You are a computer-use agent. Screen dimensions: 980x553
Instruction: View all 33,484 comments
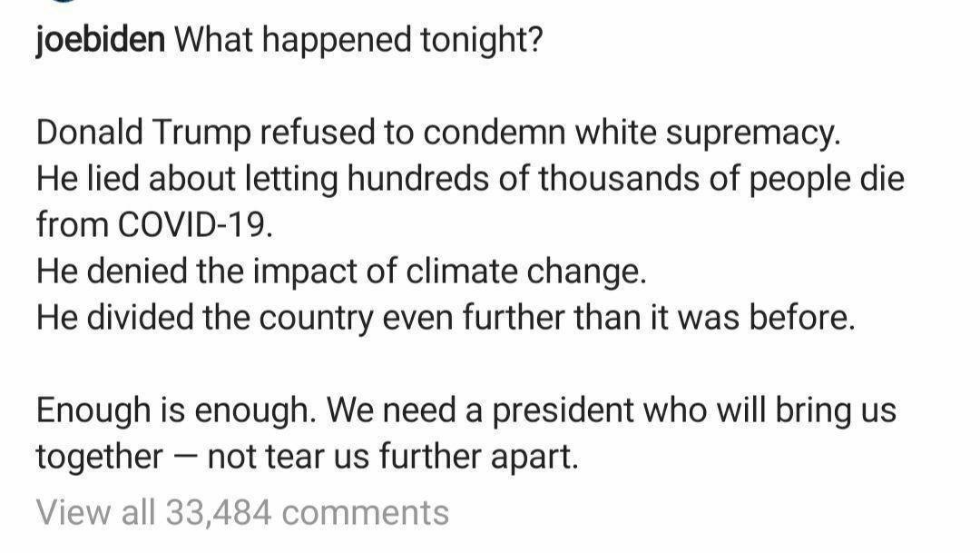pyautogui.click(x=242, y=513)
